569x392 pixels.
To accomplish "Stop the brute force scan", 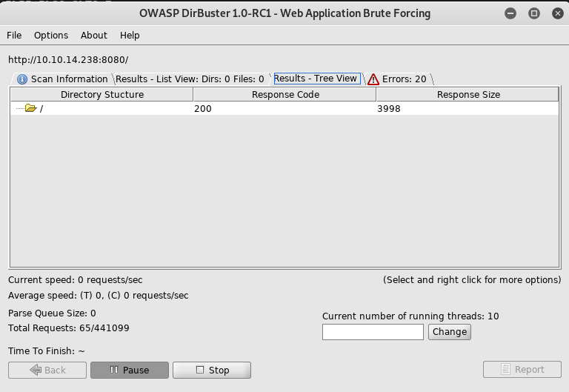I will pos(212,370).
